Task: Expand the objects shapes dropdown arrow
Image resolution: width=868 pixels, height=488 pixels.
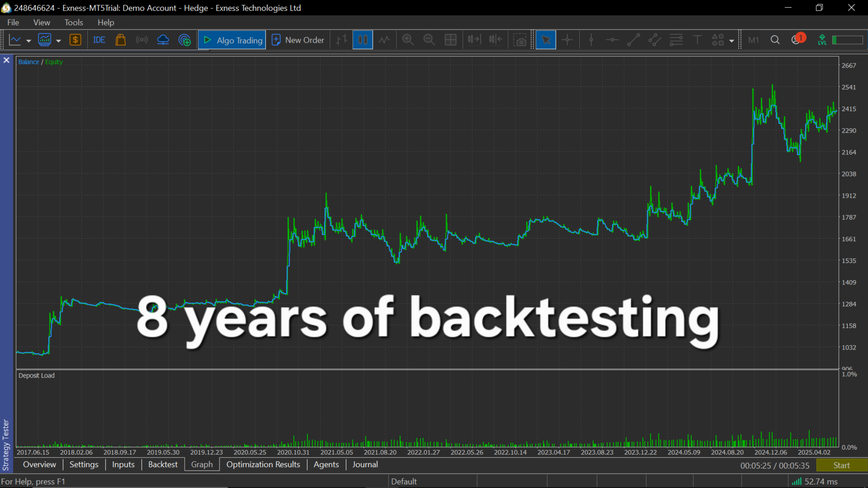Action: pyautogui.click(x=731, y=41)
